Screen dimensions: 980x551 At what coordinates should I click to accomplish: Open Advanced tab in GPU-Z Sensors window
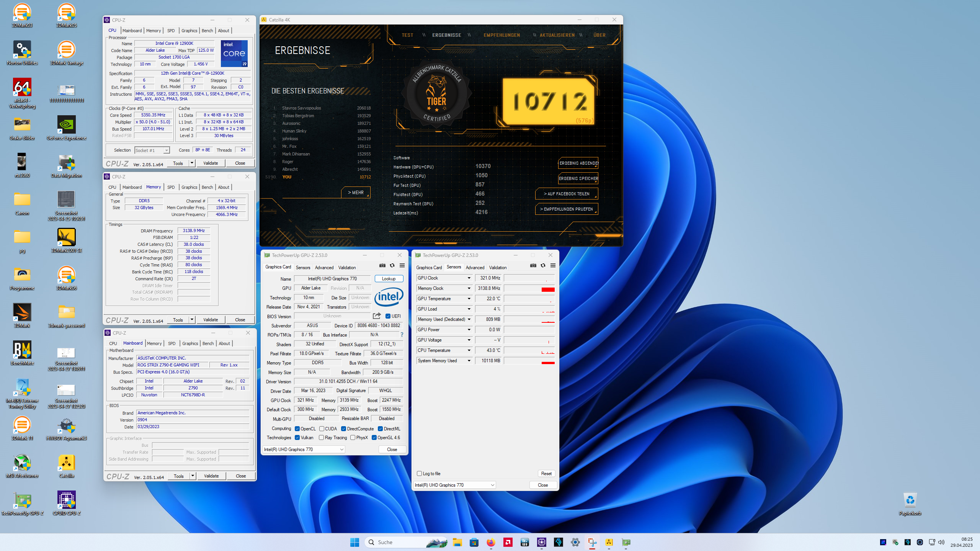(475, 268)
